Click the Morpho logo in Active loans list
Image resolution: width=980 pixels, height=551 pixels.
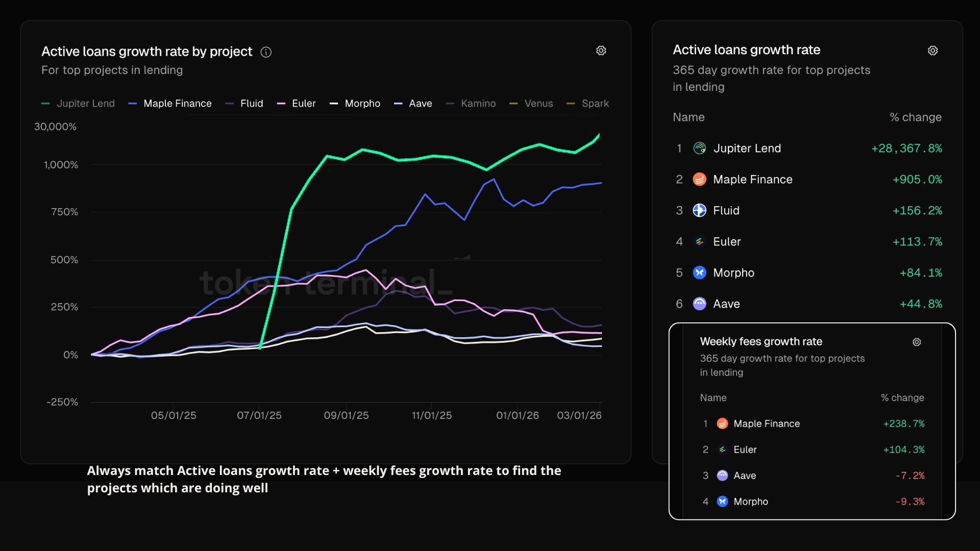tap(699, 273)
